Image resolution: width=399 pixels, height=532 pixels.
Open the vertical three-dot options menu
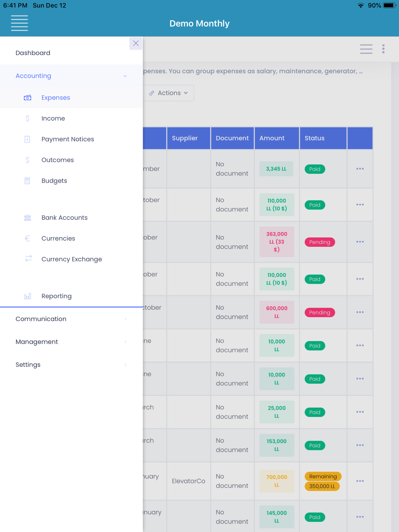pyautogui.click(x=383, y=49)
